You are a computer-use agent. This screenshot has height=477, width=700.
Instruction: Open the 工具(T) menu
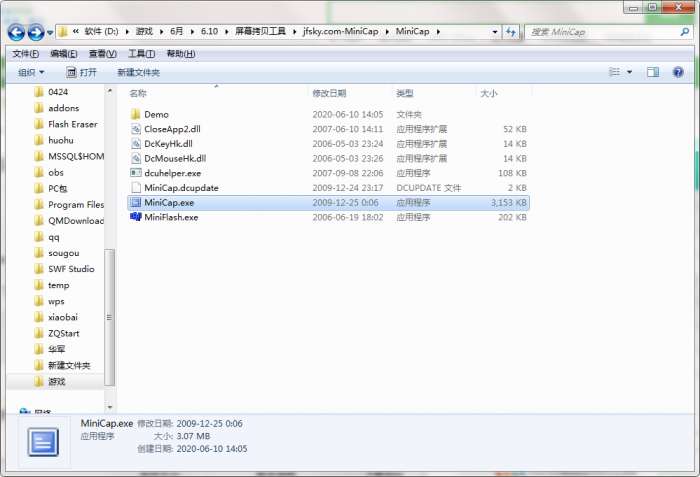pos(142,54)
